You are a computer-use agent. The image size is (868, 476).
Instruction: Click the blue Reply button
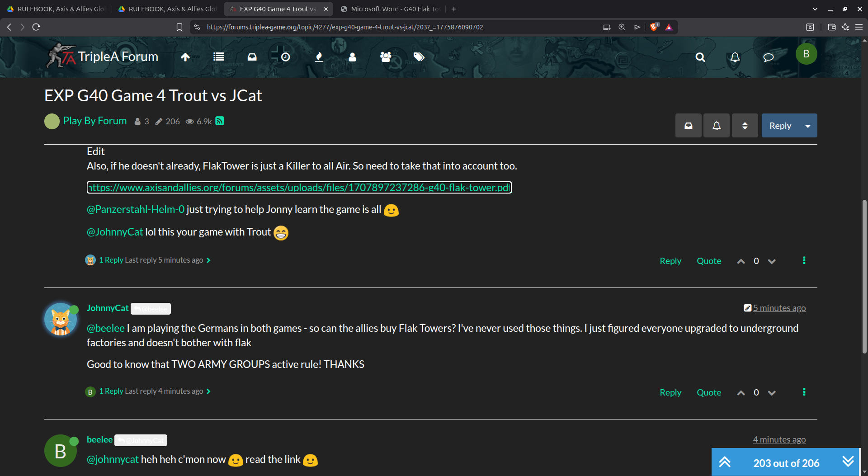click(x=781, y=125)
